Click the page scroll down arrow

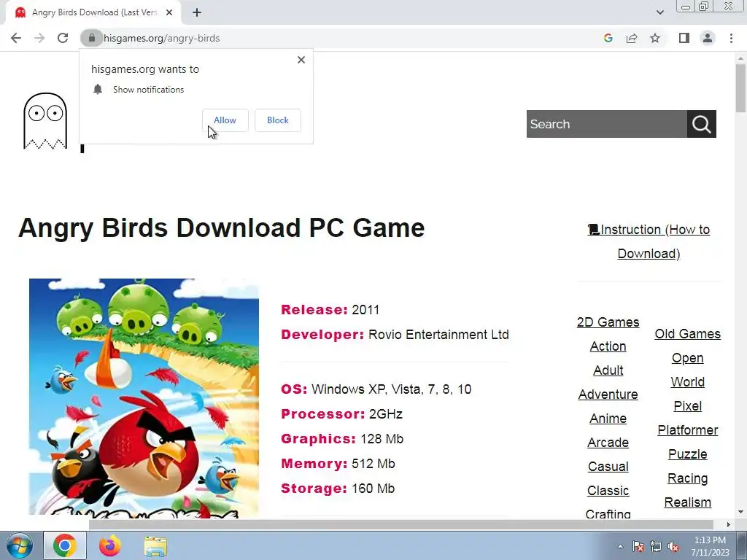coord(740,513)
